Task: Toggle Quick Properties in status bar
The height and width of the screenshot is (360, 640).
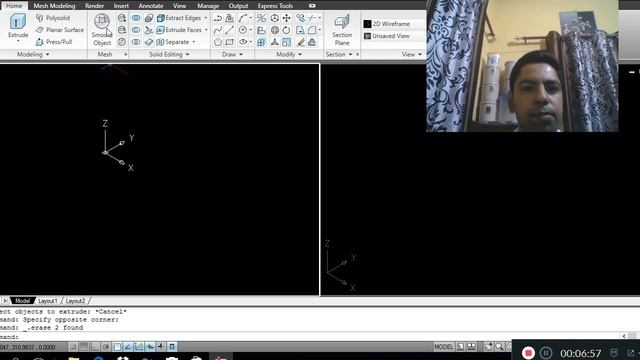Action: (x=172, y=347)
